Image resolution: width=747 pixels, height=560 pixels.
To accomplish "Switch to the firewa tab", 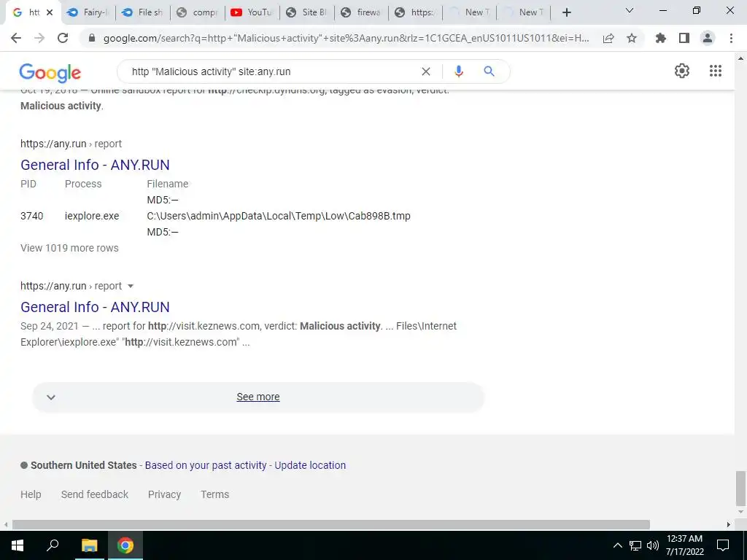I will click(361, 12).
